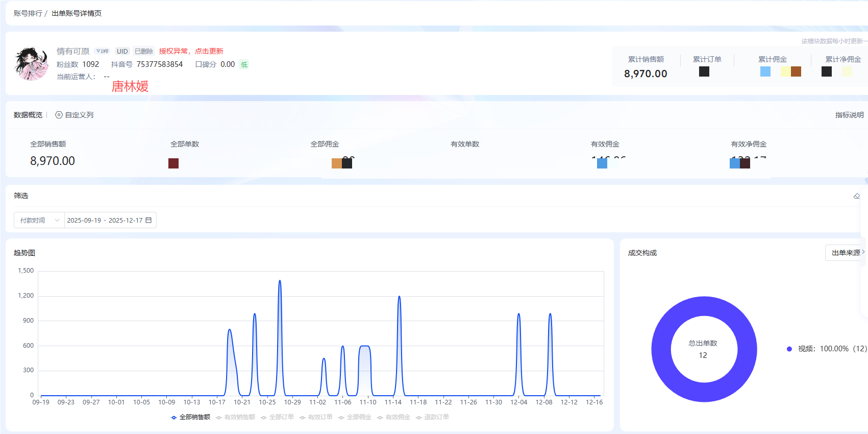868x434 pixels.
Task: Click the eraser icon to clear filters
Action: coord(857,196)
